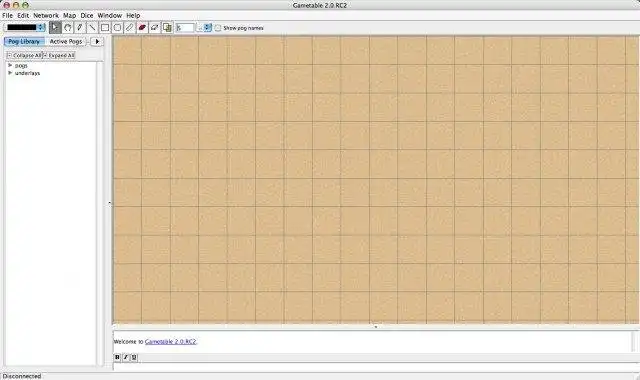Select the red eraser tool

(x=142, y=28)
